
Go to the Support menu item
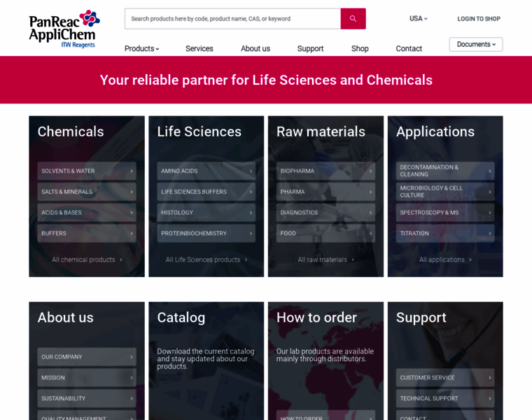point(310,48)
